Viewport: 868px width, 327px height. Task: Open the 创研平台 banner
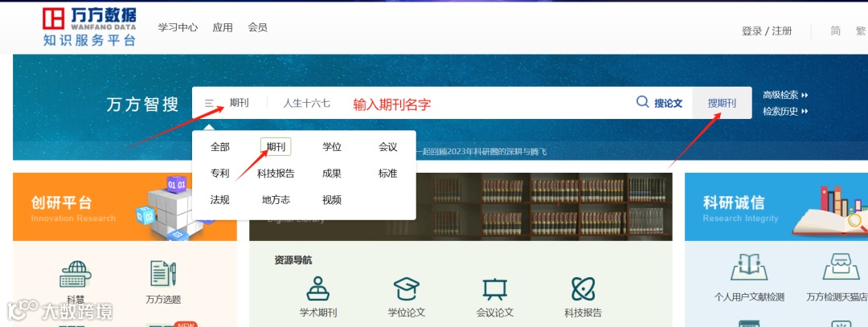click(125, 207)
